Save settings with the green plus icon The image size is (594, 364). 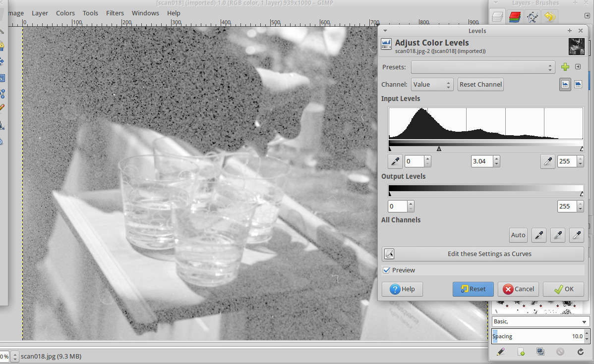(565, 67)
